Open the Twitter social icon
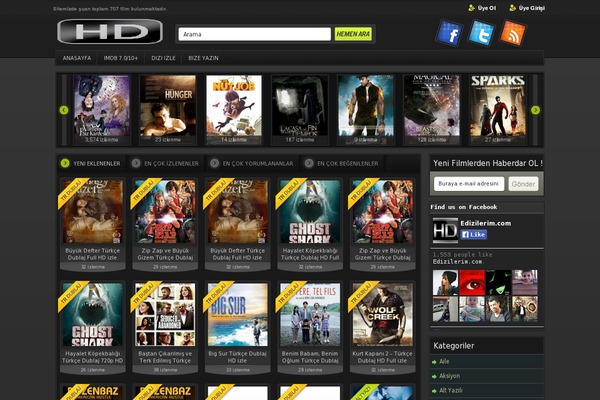The image size is (600, 400). [481, 33]
